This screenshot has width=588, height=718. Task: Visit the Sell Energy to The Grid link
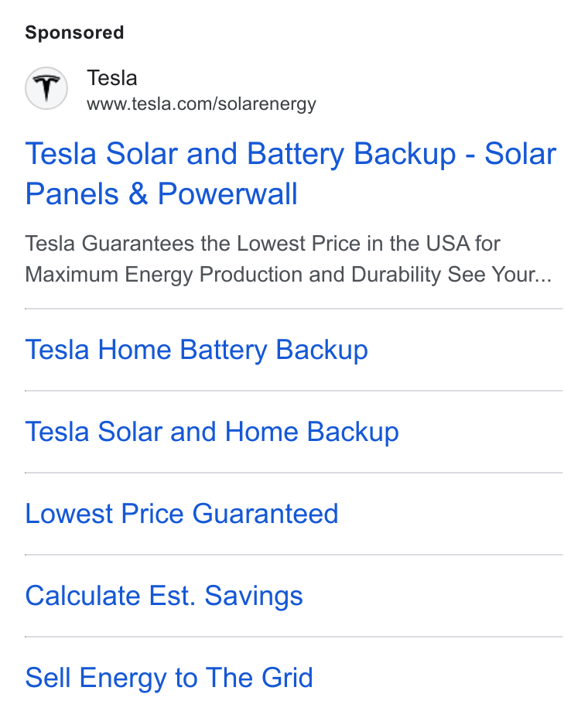click(x=169, y=679)
